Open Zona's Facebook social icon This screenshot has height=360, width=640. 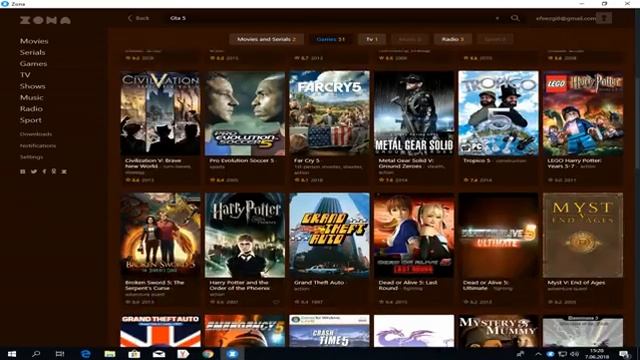click(x=44, y=171)
